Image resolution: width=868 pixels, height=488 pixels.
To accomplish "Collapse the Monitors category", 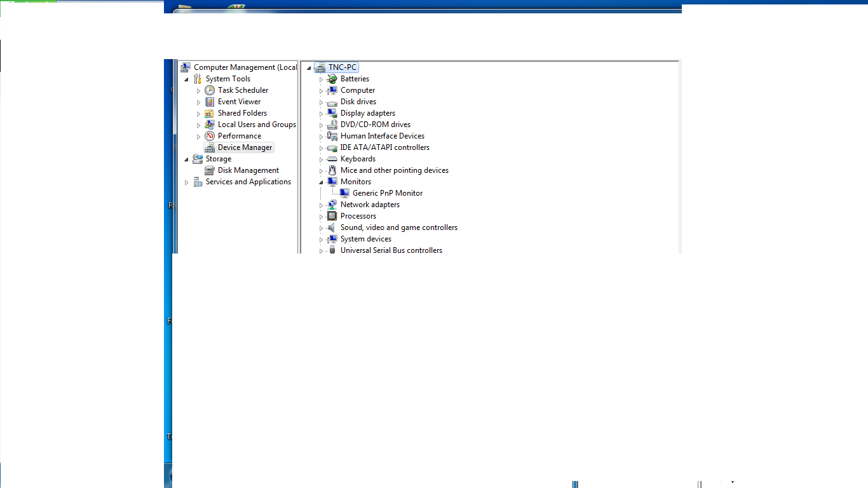I will pos(321,182).
